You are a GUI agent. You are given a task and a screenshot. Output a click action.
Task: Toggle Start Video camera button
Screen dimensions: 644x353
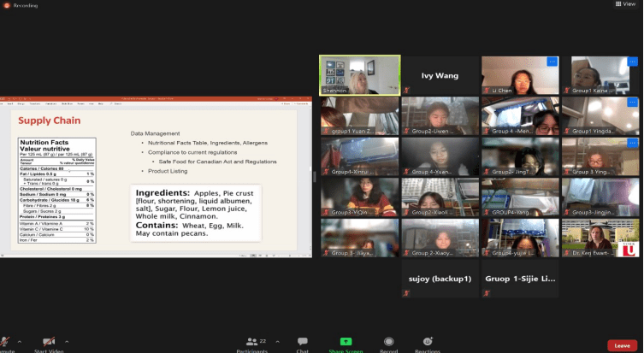(x=45, y=343)
